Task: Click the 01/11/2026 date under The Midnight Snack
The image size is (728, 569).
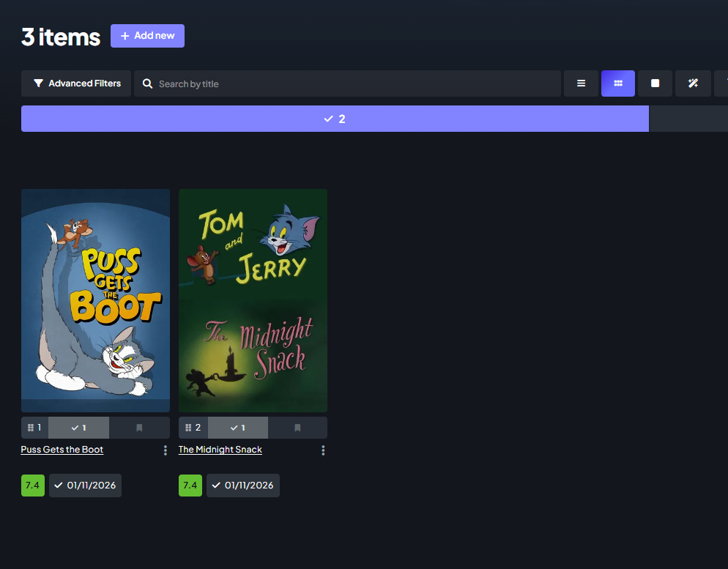Action: pyautogui.click(x=243, y=486)
